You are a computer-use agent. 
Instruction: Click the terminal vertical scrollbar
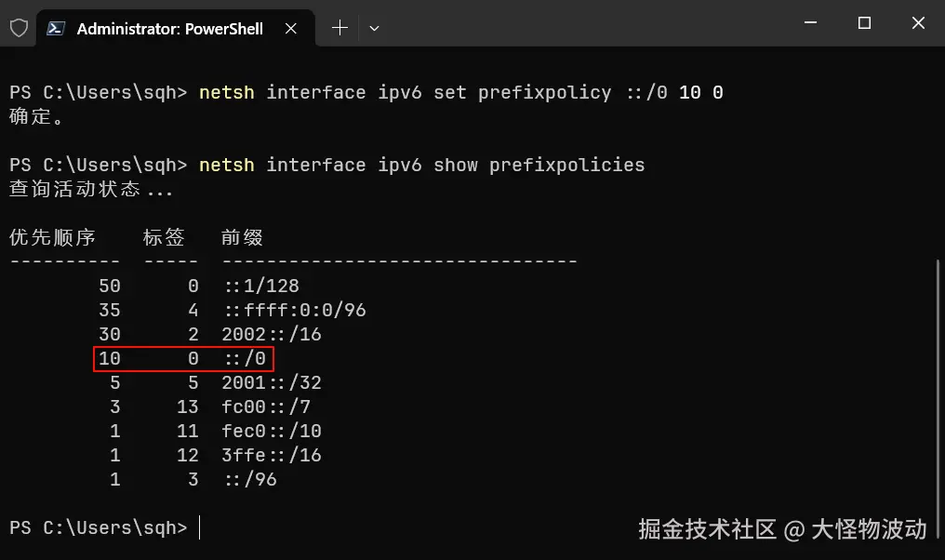[938, 372]
